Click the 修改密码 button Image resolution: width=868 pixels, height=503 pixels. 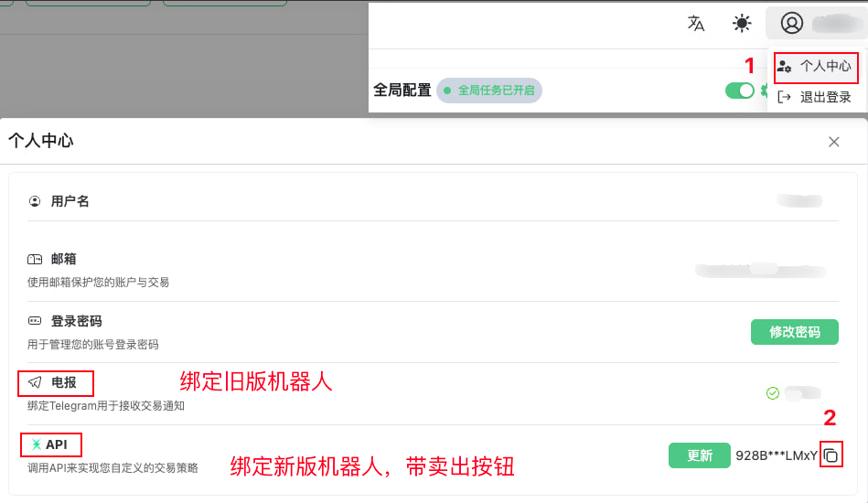coord(794,332)
